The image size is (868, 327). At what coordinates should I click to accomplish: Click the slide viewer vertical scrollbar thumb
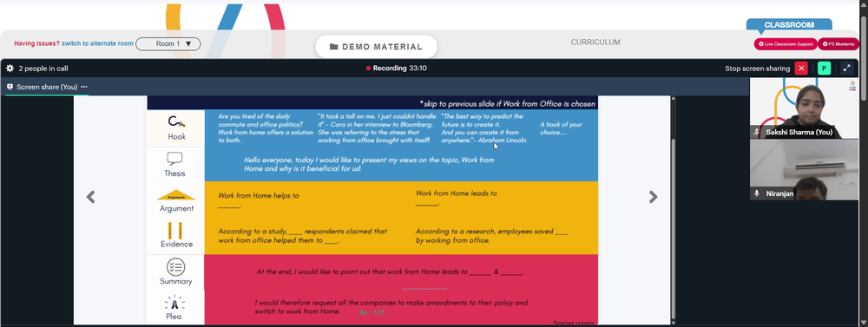click(674, 227)
